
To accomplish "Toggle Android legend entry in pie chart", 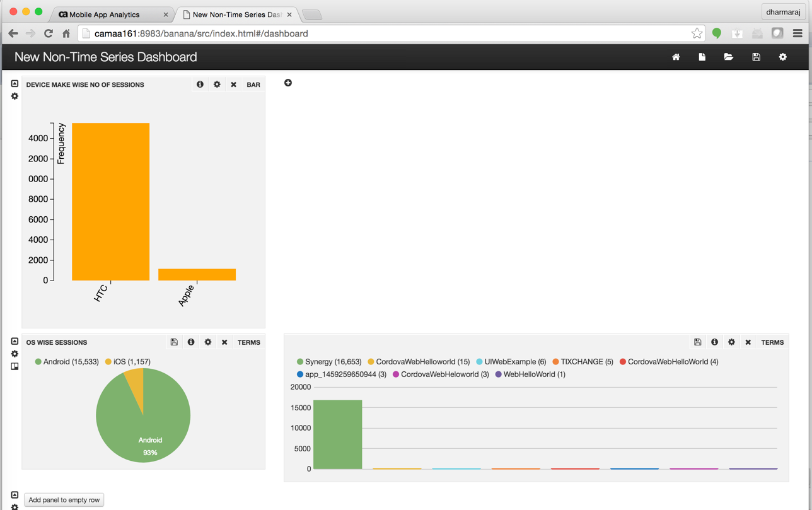I will [67, 362].
